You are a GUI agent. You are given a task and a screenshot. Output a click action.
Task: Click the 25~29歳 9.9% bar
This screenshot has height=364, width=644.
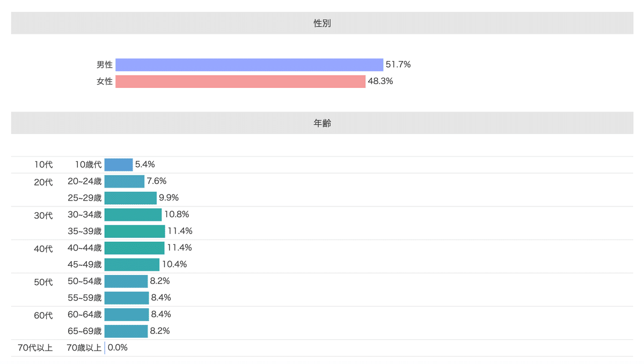click(130, 198)
